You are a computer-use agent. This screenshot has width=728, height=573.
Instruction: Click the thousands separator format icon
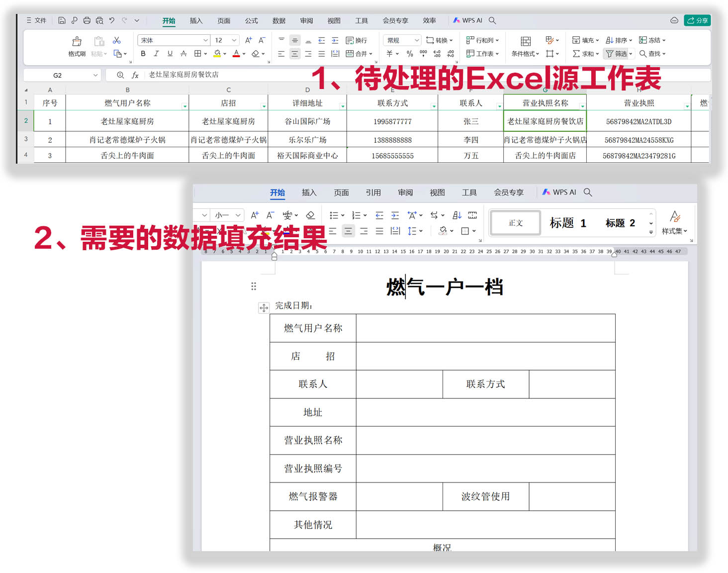tap(423, 54)
